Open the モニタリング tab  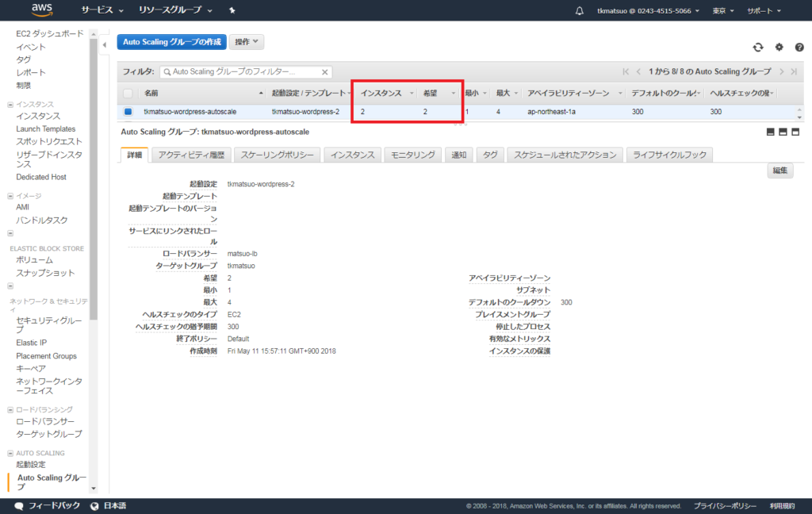[412, 155]
